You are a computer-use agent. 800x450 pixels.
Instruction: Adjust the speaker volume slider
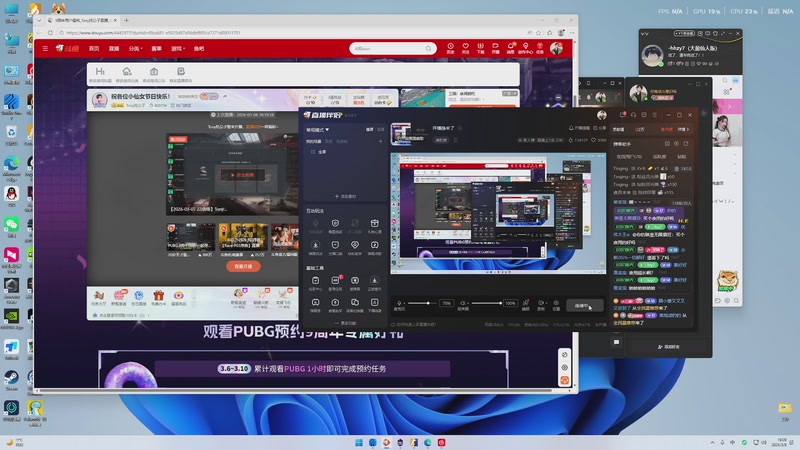[x=485, y=303]
